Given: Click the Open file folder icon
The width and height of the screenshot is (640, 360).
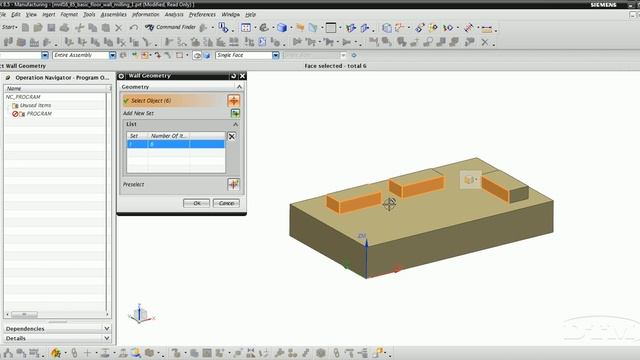Looking at the screenshot, I should [38, 27].
